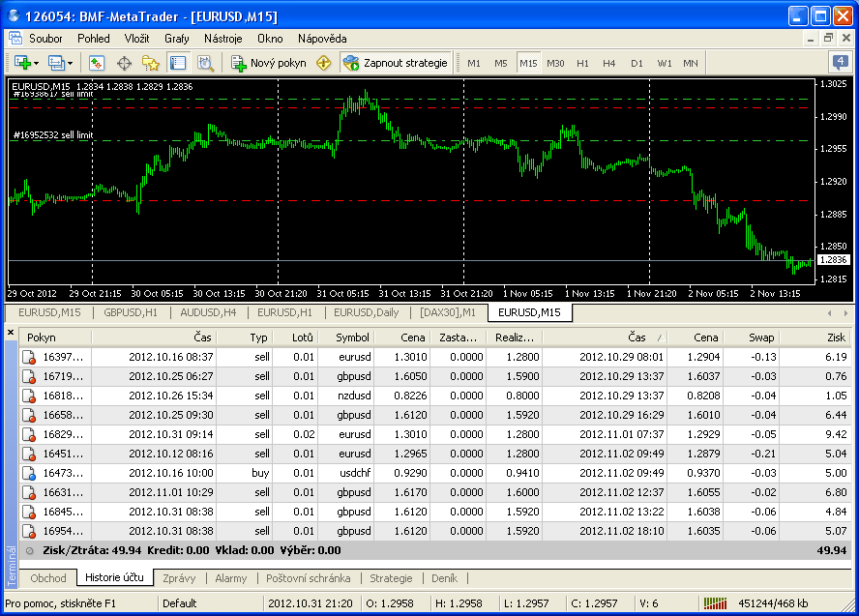Screen dimensions: 859x616
Task: Click the #16952532 sell limit line label
Action: pyautogui.click(x=53, y=134)
